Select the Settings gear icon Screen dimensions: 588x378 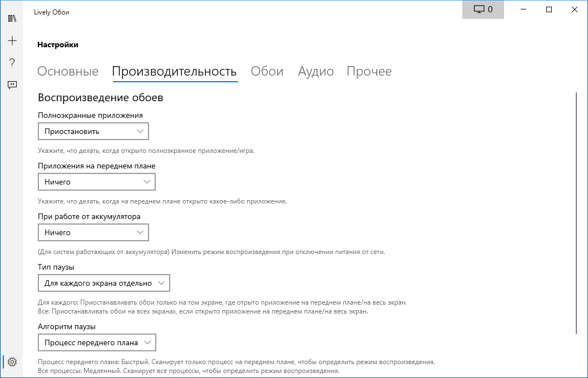(12, 362)
